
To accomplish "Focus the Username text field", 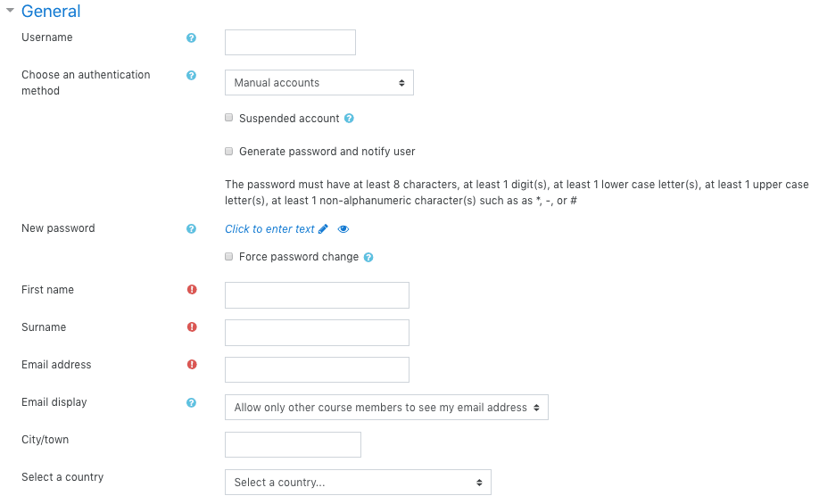I will [x=290, y=42].
